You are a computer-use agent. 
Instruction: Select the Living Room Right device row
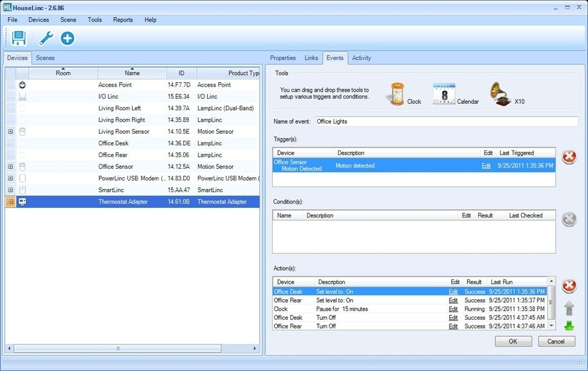tap(132, 119)
